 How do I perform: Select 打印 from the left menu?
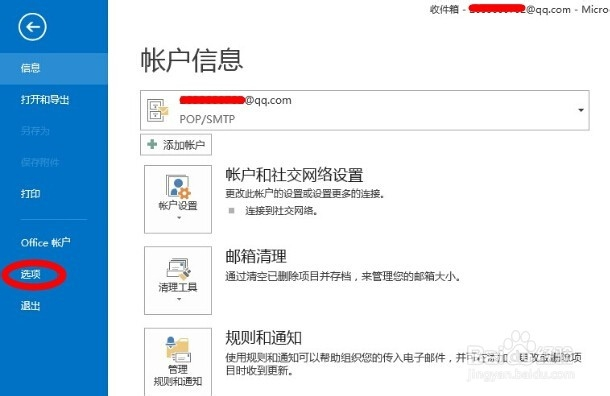(x=30, y=193)
